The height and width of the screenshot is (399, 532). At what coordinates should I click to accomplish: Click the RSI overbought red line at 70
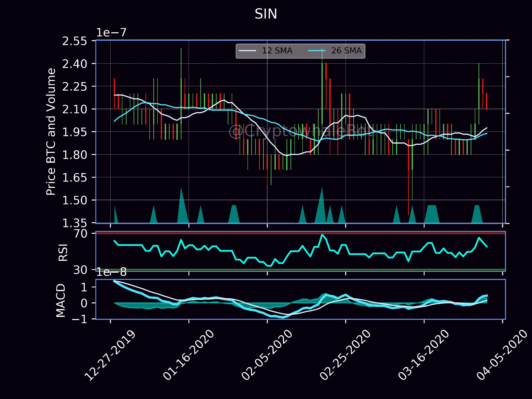tap(301, 233)
